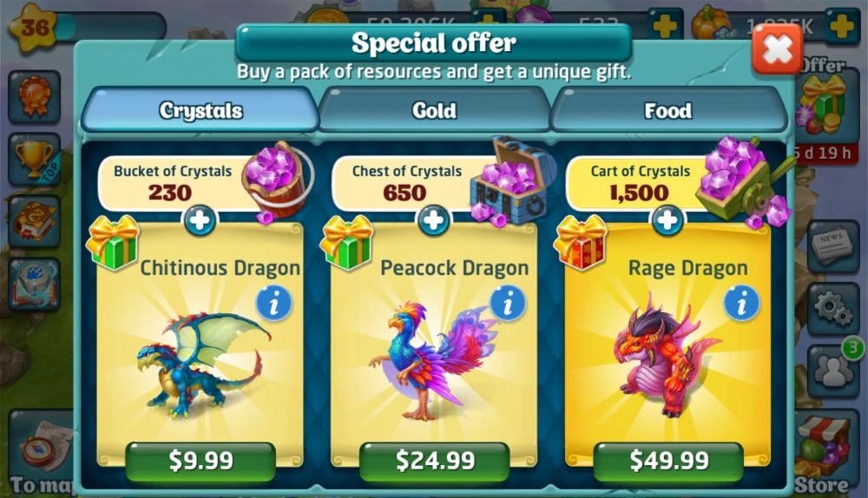Select the Crystals tab

[201, 110]
